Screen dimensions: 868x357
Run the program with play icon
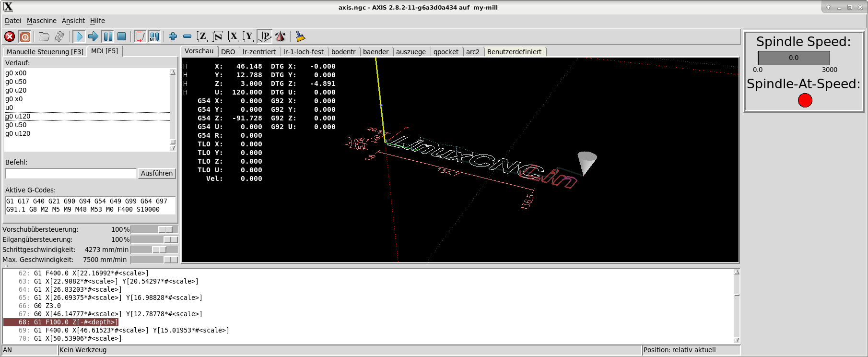(x=79, y=36)
